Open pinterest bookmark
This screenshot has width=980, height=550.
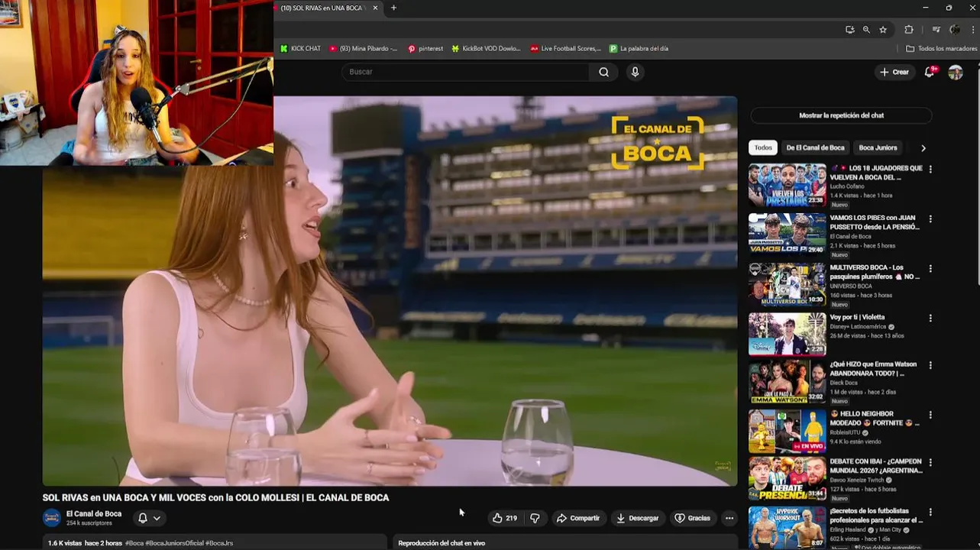[425, 48]
